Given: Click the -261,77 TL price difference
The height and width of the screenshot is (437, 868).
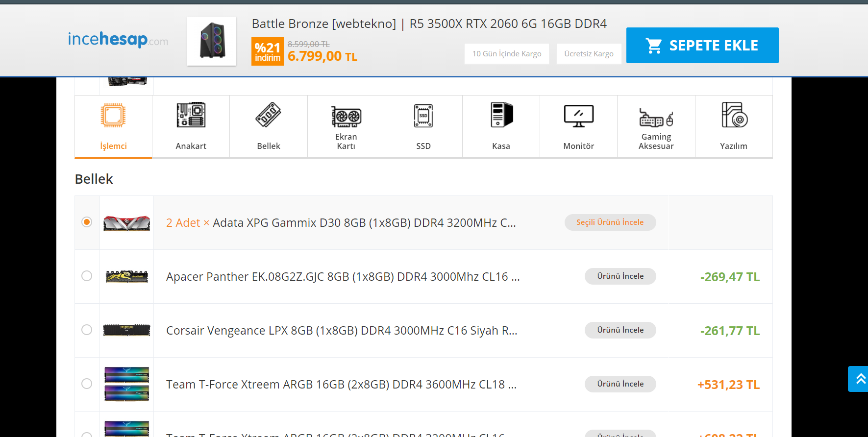Looking at the screenshot, I should [730, 331].
